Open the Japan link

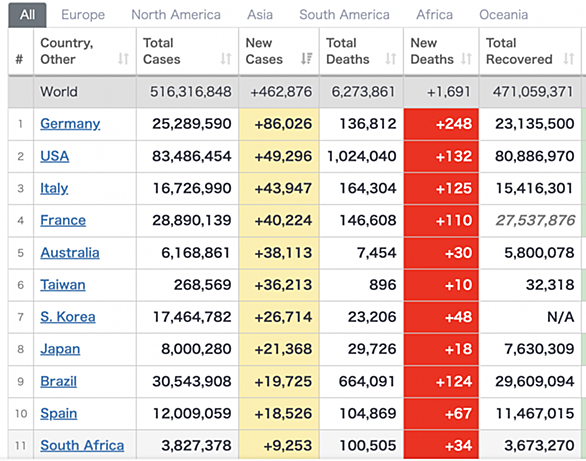(x=60, y=349)
